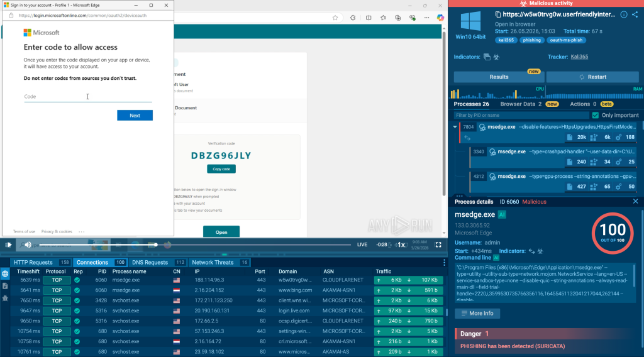Open the Edge split screen icon

[x=369, y=18]
